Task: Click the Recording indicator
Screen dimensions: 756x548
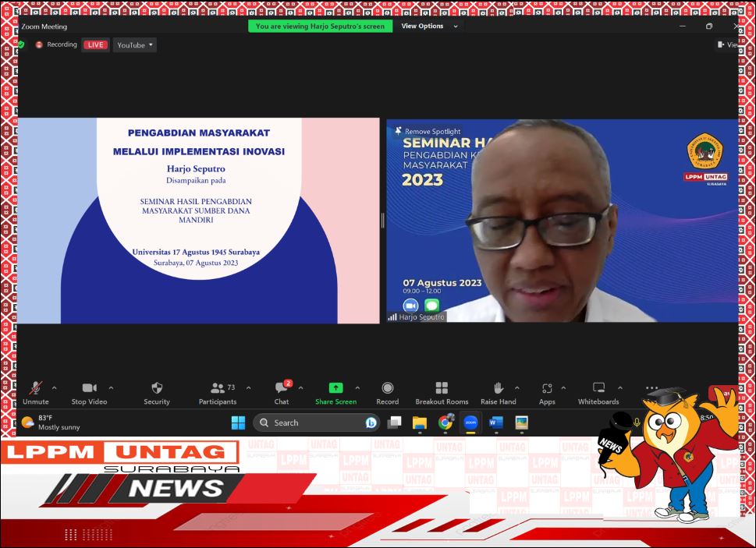Action: pyautogui.click(x=56, y=44)
